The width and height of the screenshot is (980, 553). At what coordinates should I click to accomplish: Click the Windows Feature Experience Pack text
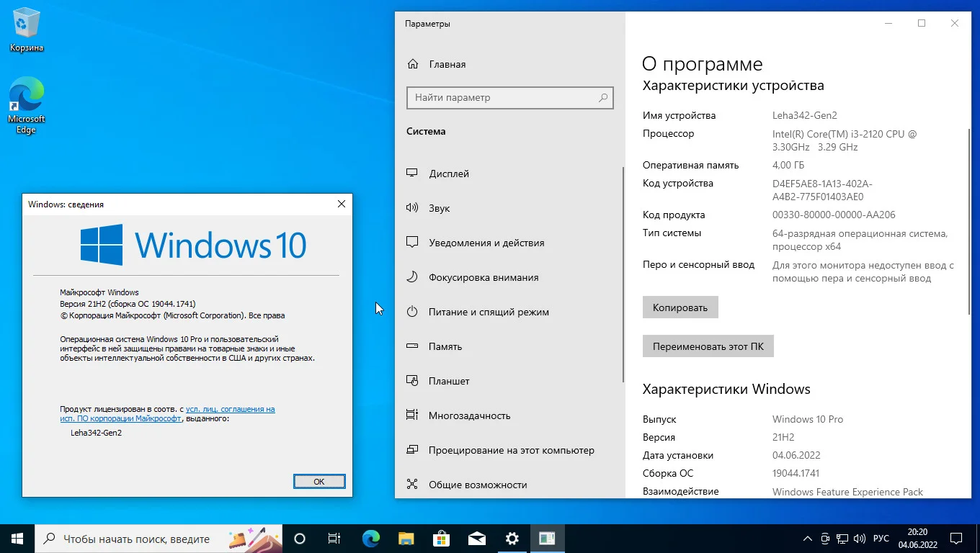pyautogui.click(x=847, y=492)
